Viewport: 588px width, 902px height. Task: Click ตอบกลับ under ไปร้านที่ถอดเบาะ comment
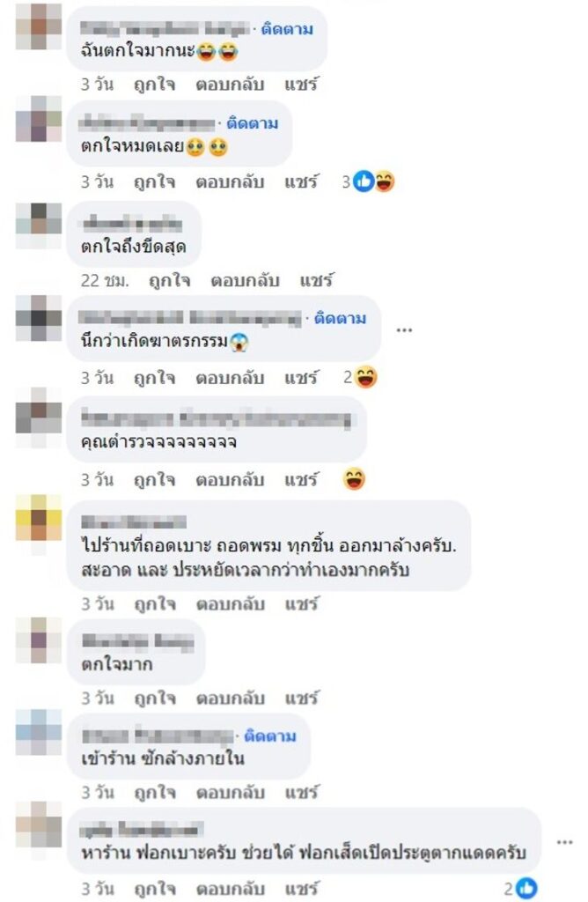pos(231,604)
